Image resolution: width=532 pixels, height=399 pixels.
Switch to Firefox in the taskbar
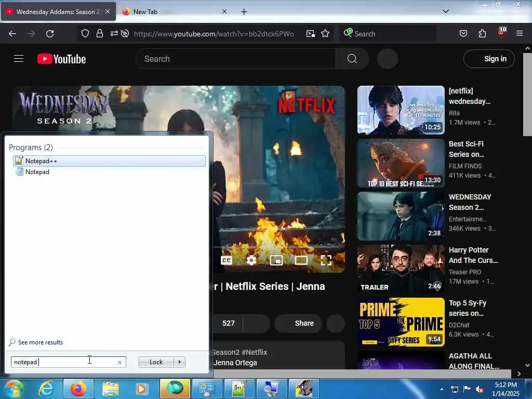[78, 389]
